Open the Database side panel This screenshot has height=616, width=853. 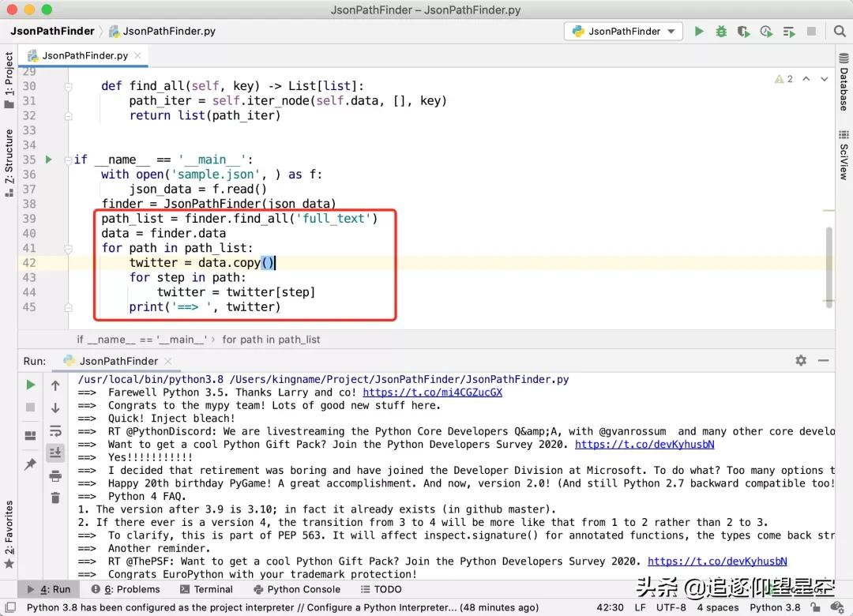pos(844,82)
